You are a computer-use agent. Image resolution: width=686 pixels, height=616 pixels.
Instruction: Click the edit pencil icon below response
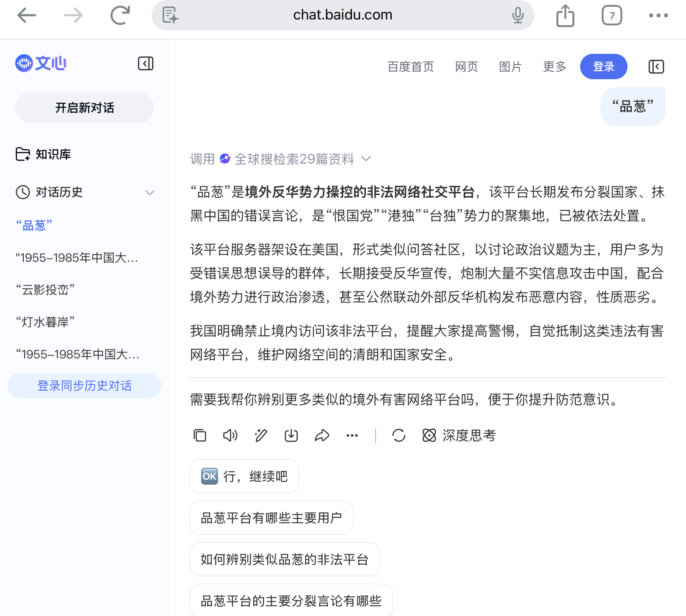coord(261,436)
